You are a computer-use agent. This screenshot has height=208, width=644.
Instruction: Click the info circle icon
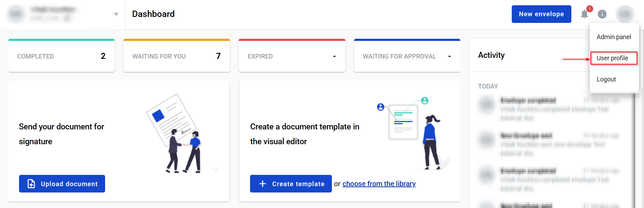tap(602, 14)
